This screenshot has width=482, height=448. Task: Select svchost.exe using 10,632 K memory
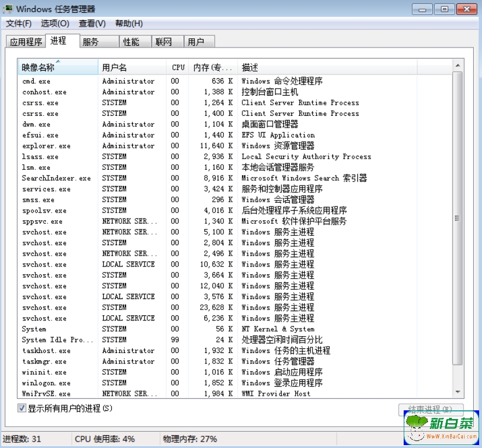[235, 264]
